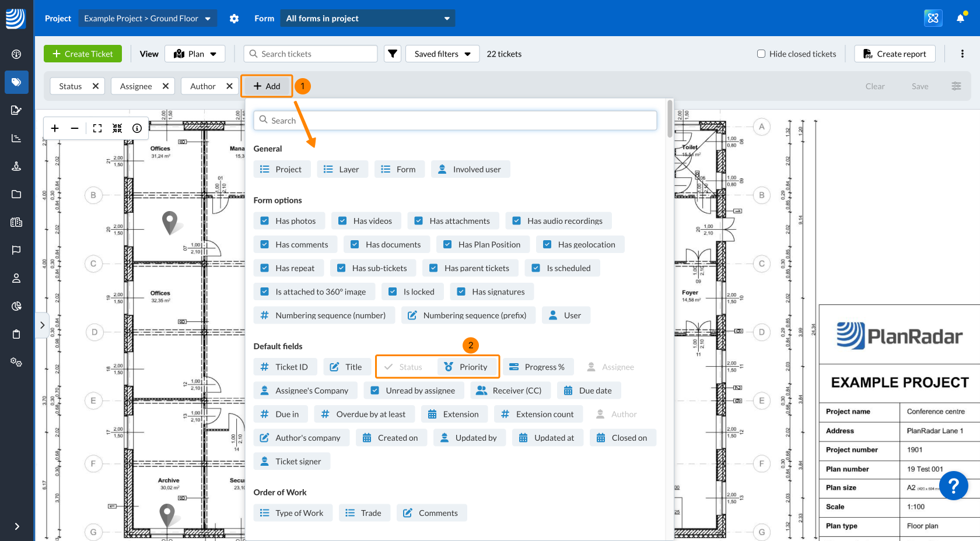This screenshot has width=980, height=541.
Task: Choose the Priority filter field
Action: (466, 367)
